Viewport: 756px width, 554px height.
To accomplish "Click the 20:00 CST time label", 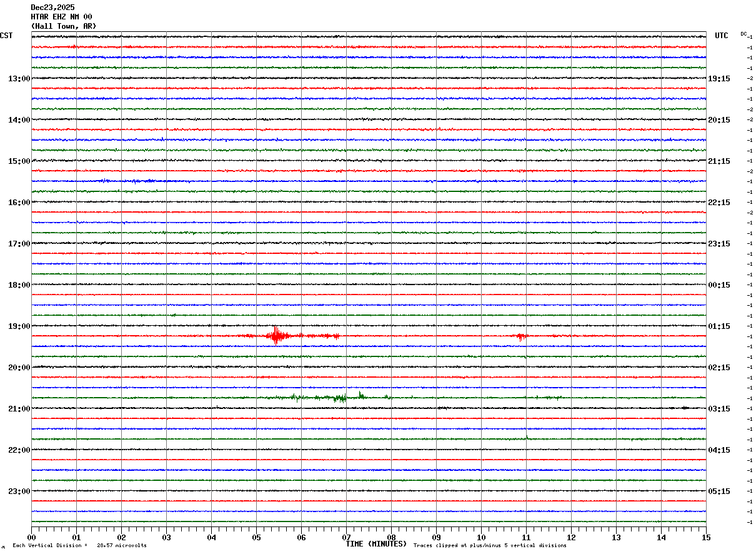I will point(19,368).
